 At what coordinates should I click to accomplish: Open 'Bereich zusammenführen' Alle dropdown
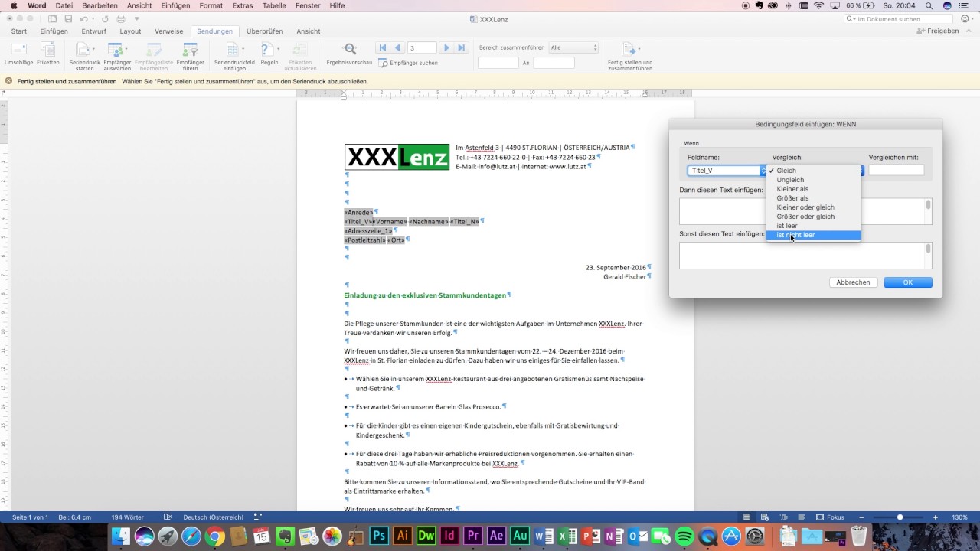click(x=573, y=47)
